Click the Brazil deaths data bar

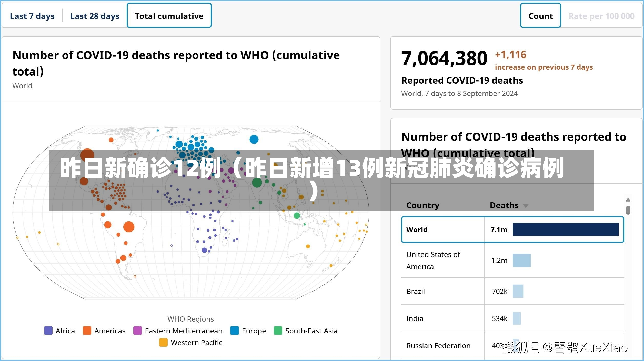point(518,291)
